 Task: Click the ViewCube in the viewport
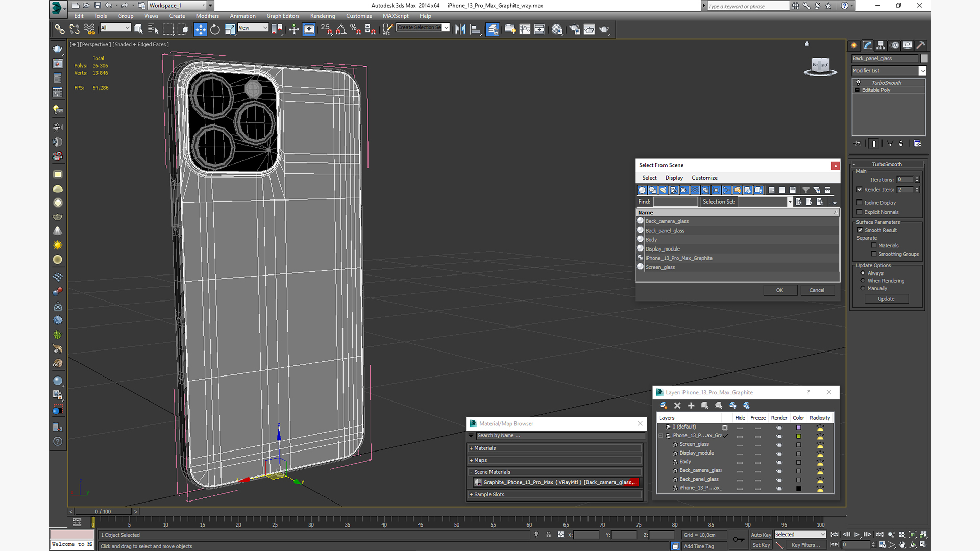(820, 66)
